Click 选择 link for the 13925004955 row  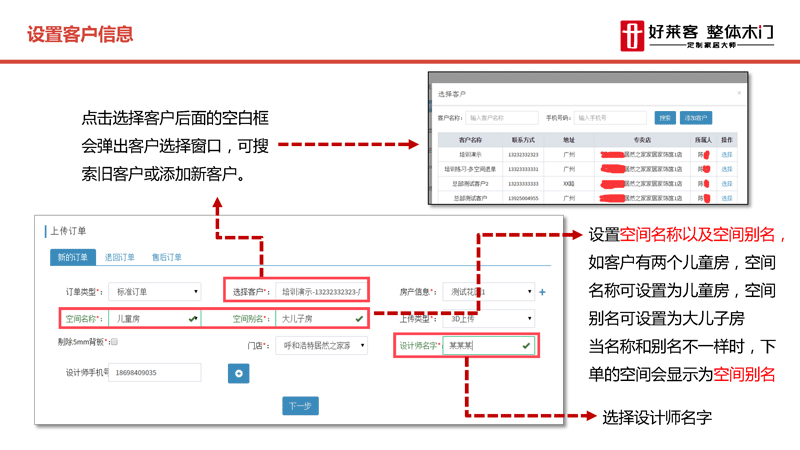coord(727,198)
